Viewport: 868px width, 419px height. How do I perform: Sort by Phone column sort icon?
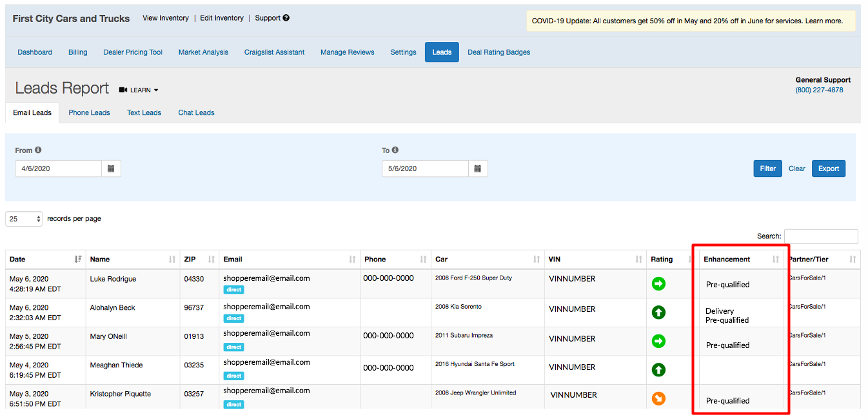point(423,259)
